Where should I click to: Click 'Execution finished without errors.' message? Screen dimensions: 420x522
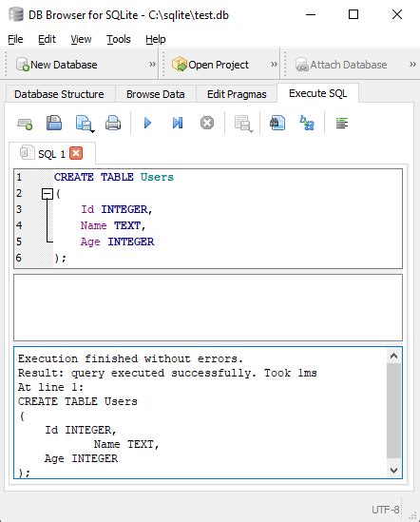point(130,358)
